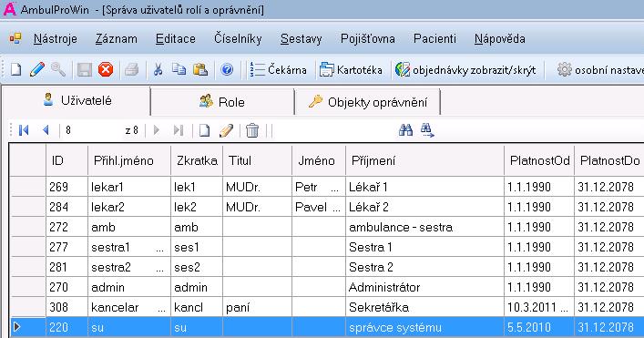Screen dimensions: 644x338
Task: Sort by the Zkratka column header
Action: 197,160
